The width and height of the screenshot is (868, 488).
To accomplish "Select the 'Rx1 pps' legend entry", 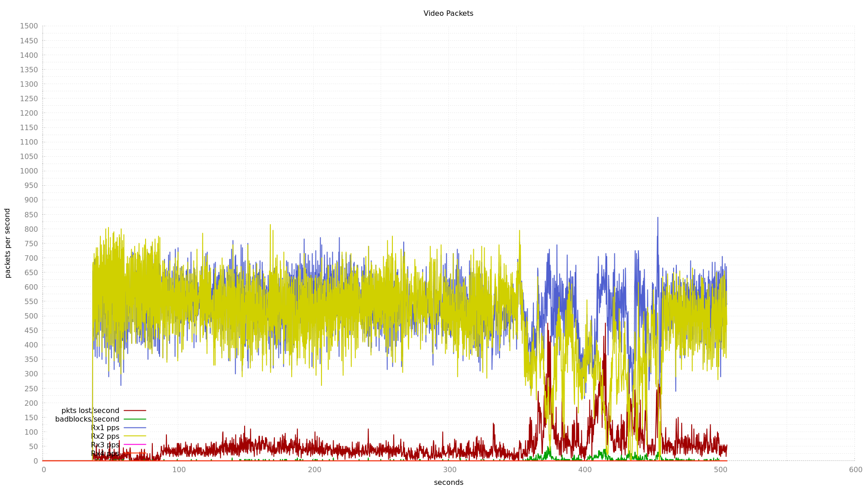I will click(105, 428).
